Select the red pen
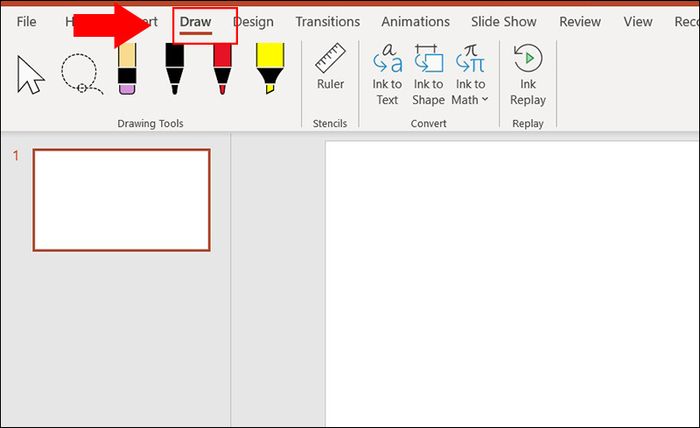Viewport: 700px width, 428px height. 222,68
